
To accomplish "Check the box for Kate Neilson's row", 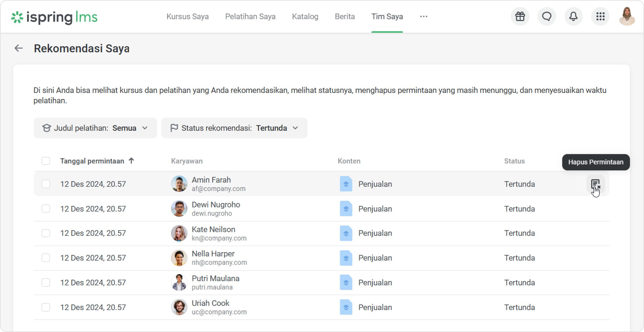I will point(46,233).
